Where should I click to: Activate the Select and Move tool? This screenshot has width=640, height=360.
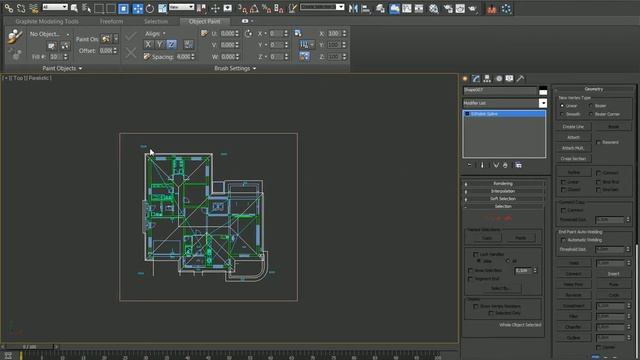(138, 8)
